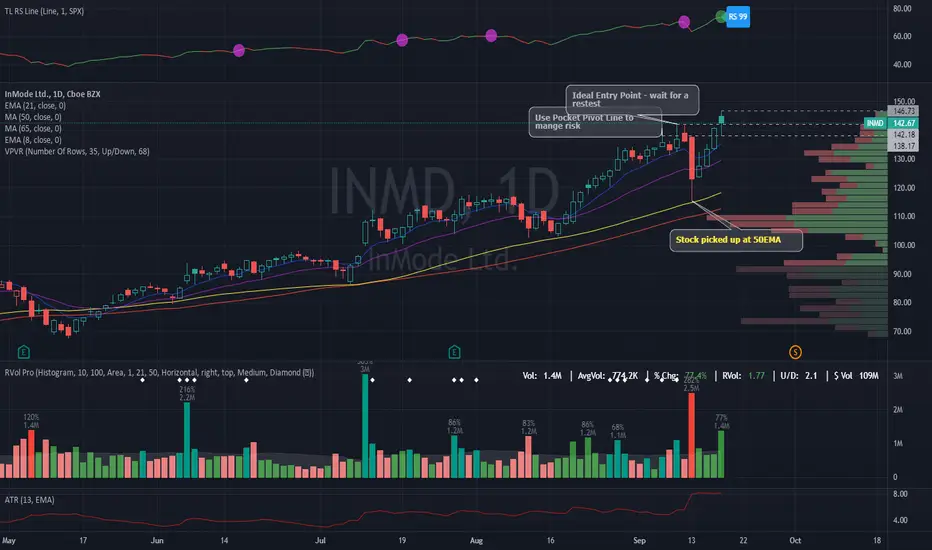This screenshot has height=550, width=932.
Task: Click the 138.17 price label
Action: (x=903, y=146)
